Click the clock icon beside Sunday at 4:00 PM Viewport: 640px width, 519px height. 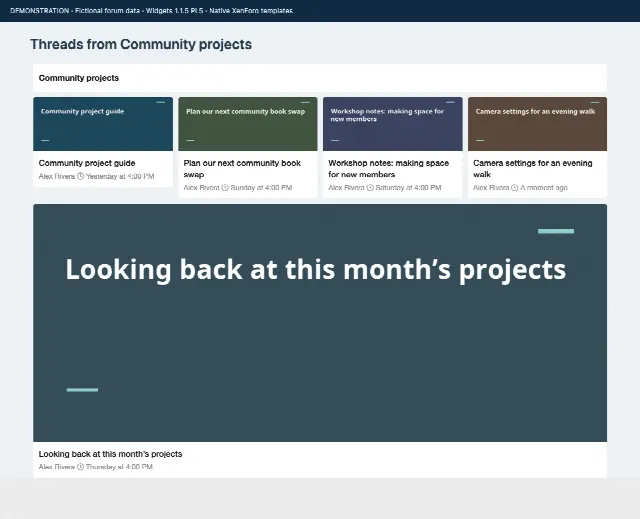click(225, 188)
